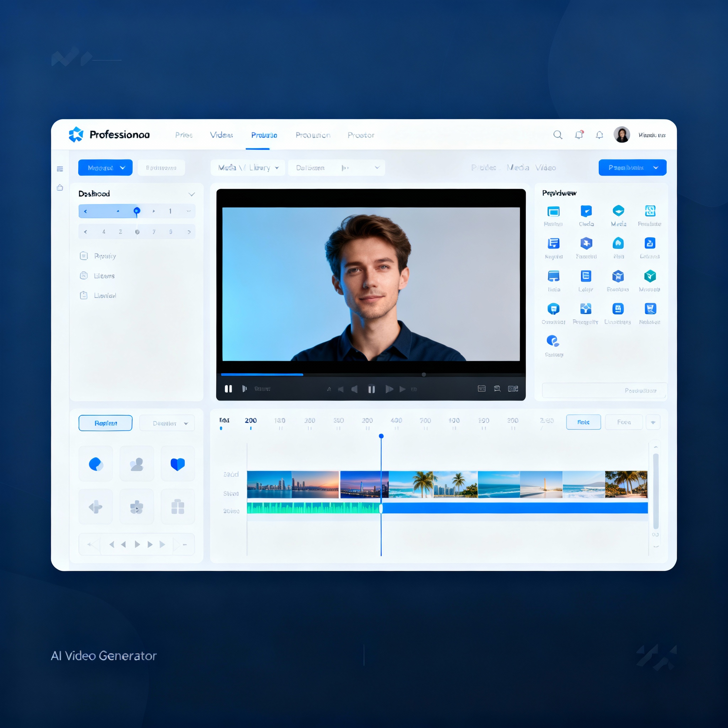Select the teal cube icon in the Preview panel
The height and width of the screenshot is (728, 728).
[650, 276]
